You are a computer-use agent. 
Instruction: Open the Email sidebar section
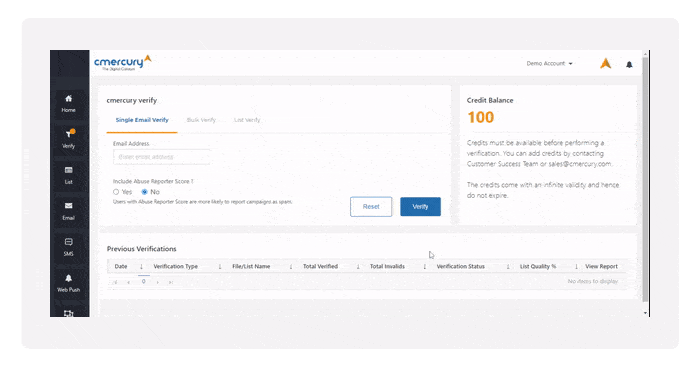[x=68, y=211]
